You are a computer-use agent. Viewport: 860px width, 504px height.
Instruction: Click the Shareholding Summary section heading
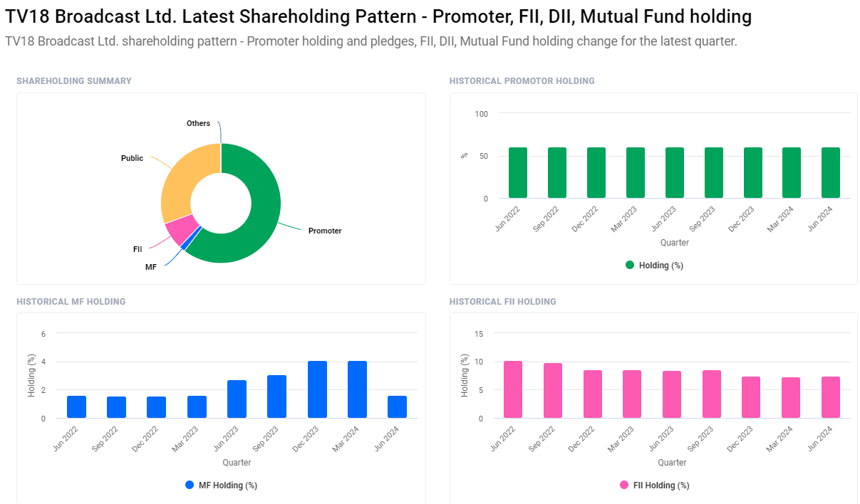pyautogui.click(x=74, y=81)
